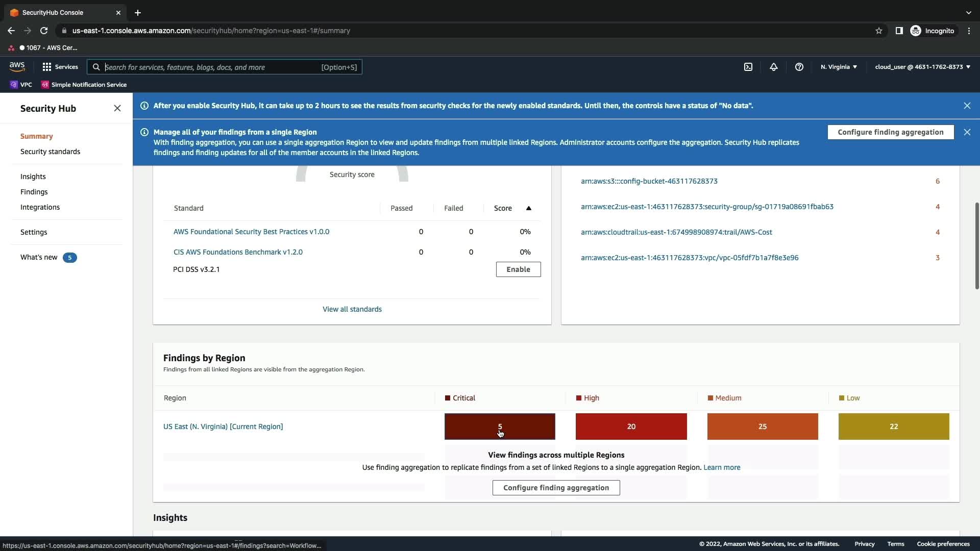Image resolution: width=980 pixels, height=551 pixels.
Task: Click View all standards link
Action: [x=352, y=309]
